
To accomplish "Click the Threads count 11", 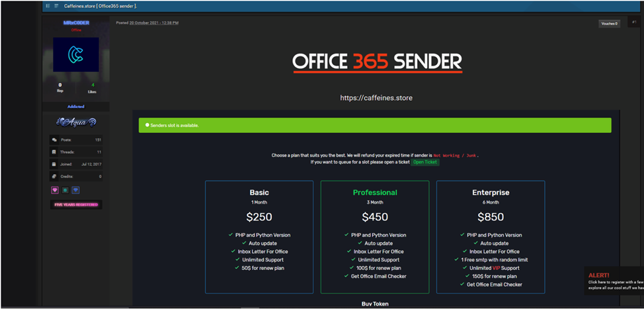I will click(x=99, y=152).
